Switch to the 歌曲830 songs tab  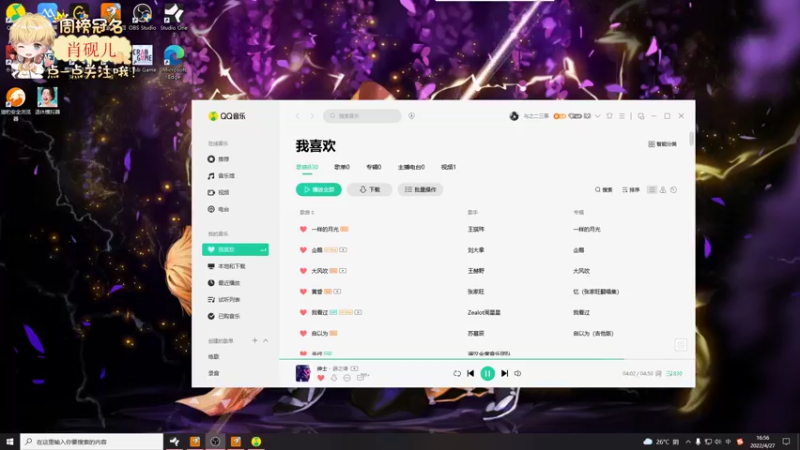pos(307,167)
